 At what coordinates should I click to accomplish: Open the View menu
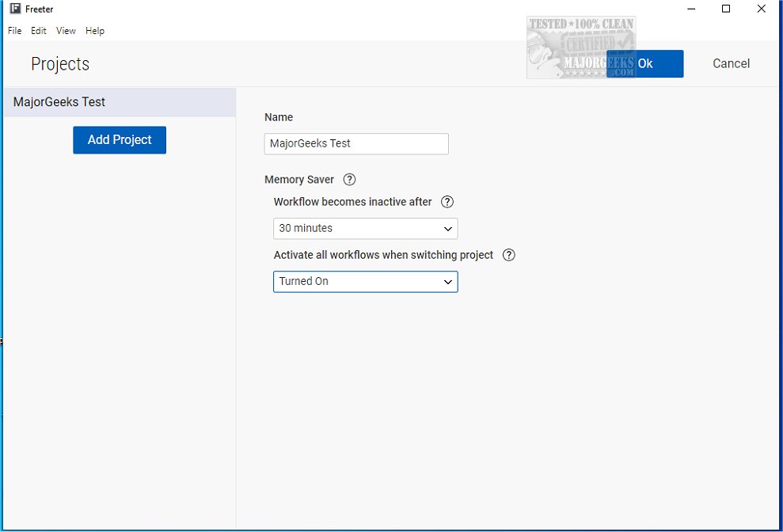tap(66, 30)
